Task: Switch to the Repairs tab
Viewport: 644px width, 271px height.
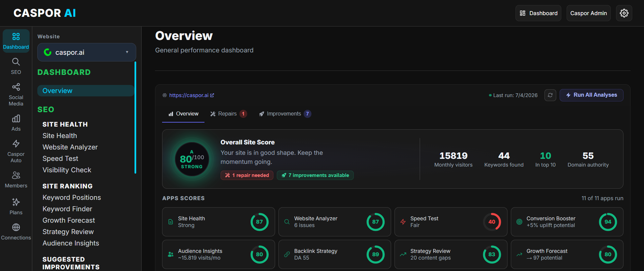Action: (228, 114)
